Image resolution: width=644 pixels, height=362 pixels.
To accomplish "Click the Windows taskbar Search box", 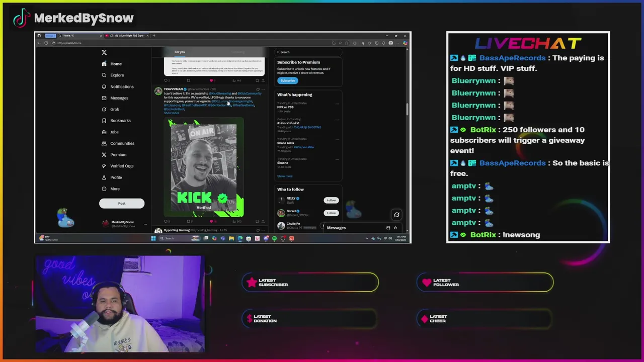I will coord(180,238).
